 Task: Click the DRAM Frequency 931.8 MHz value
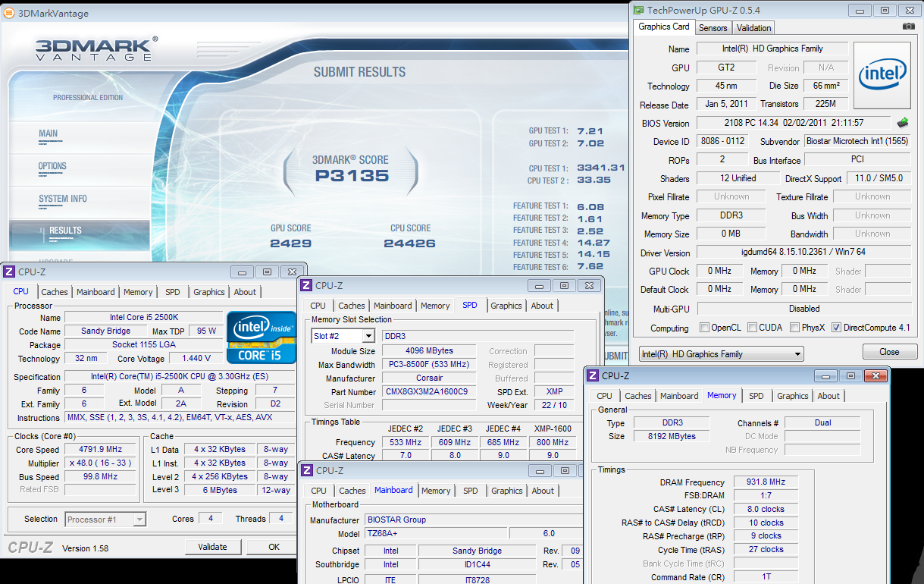coord(766,482)
